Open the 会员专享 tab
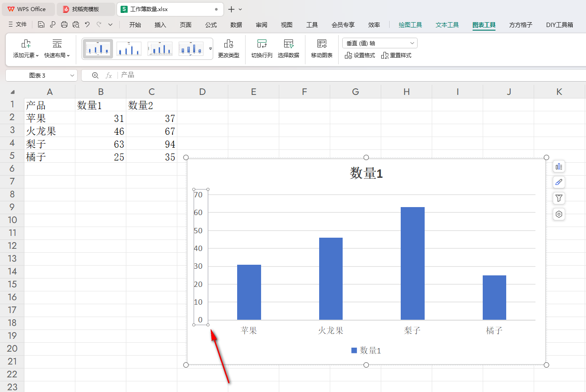This screenshot has width=586, height=392. point(343,25)
